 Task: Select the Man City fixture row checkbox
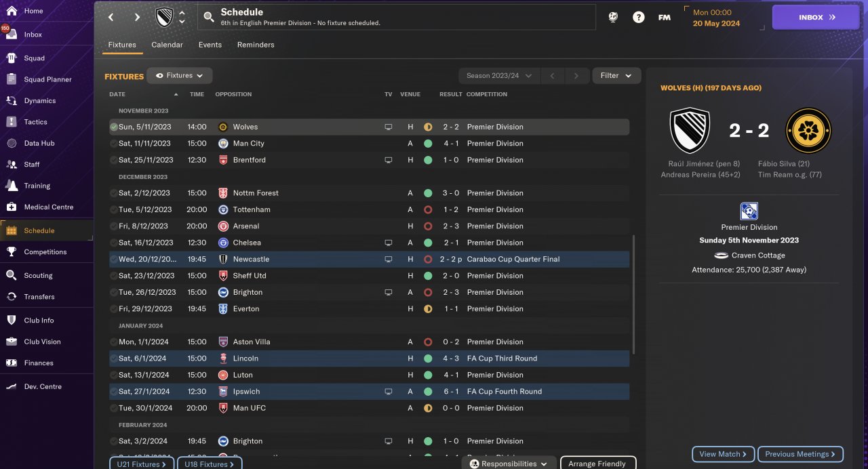click(113, 144)
